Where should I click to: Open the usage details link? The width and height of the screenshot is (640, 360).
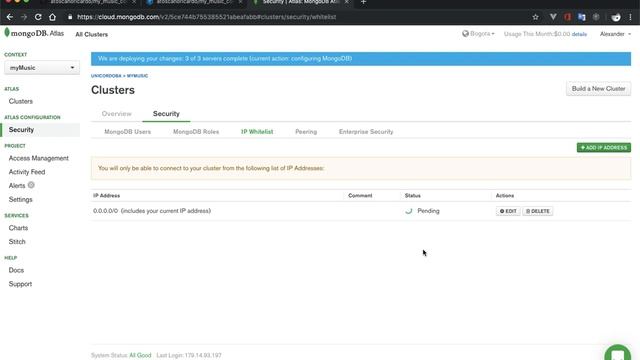[x=579, y=34]
